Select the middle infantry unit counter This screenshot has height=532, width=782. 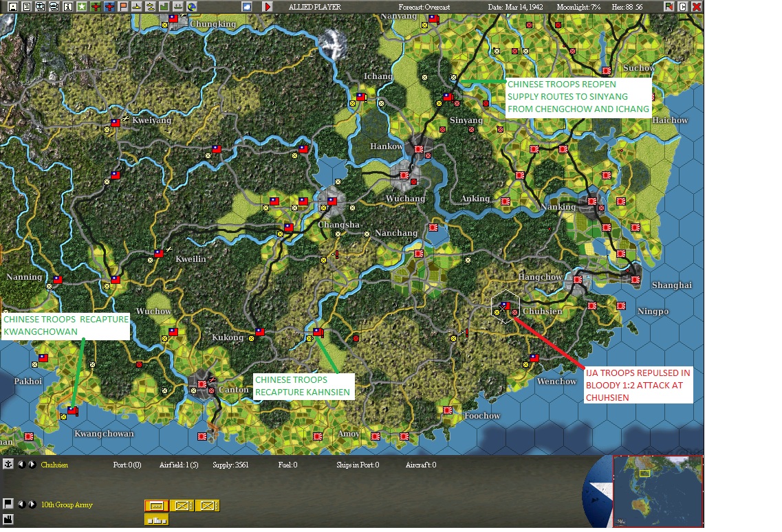click(x=182, y=506)
